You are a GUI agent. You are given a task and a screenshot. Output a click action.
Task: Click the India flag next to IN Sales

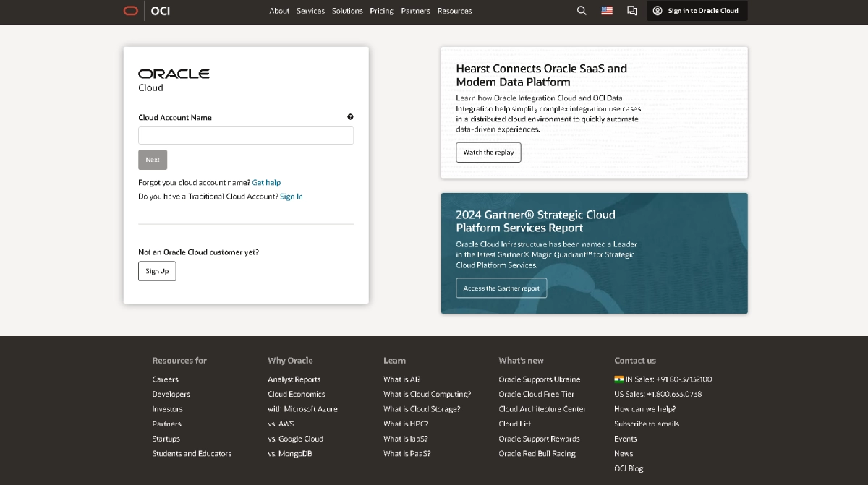pos(618,379)
